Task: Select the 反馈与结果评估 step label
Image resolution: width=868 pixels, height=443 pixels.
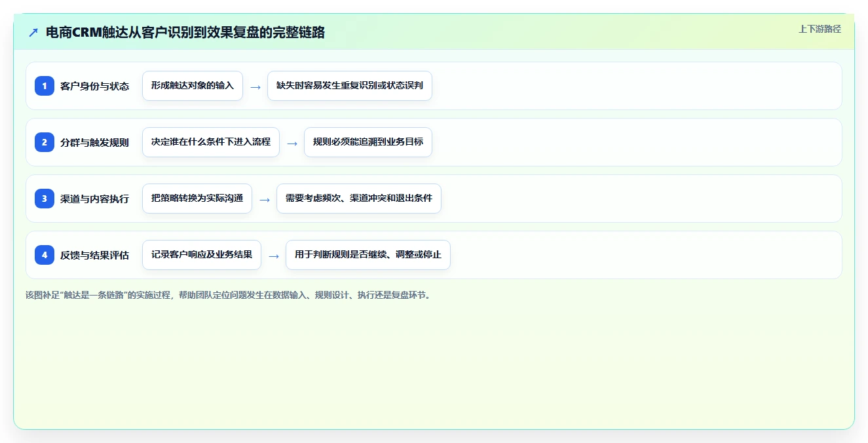Action: tap(94, 255)
